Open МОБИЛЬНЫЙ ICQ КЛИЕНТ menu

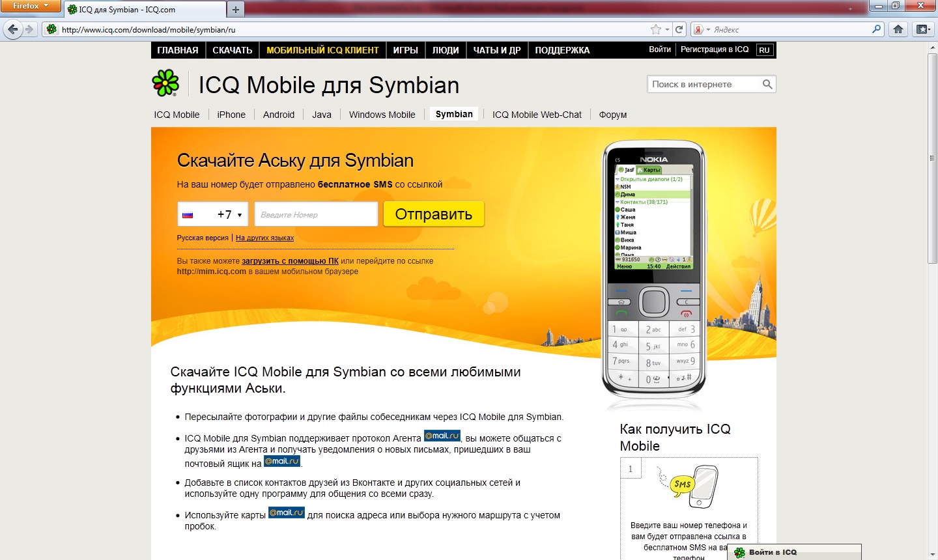point(322,50)
